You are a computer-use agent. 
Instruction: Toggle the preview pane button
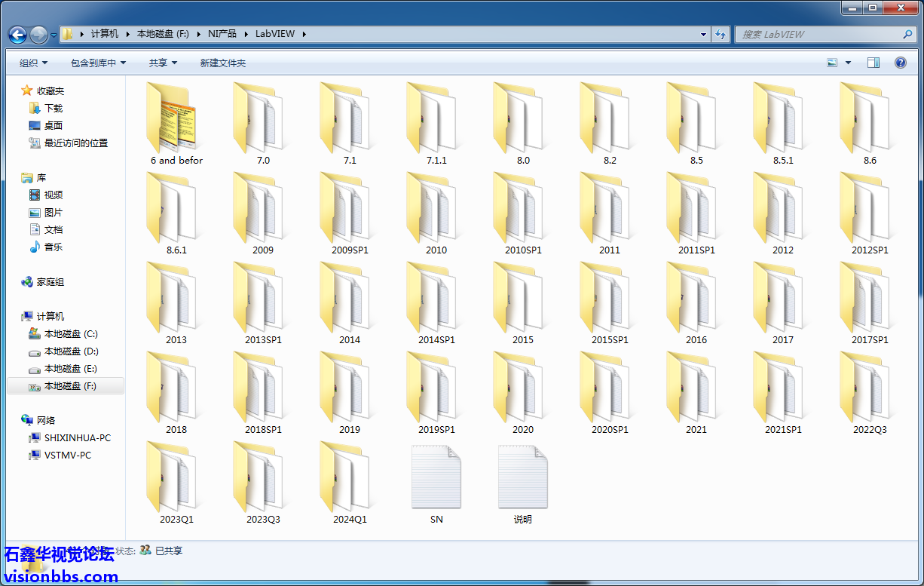(x=873, y=63)
